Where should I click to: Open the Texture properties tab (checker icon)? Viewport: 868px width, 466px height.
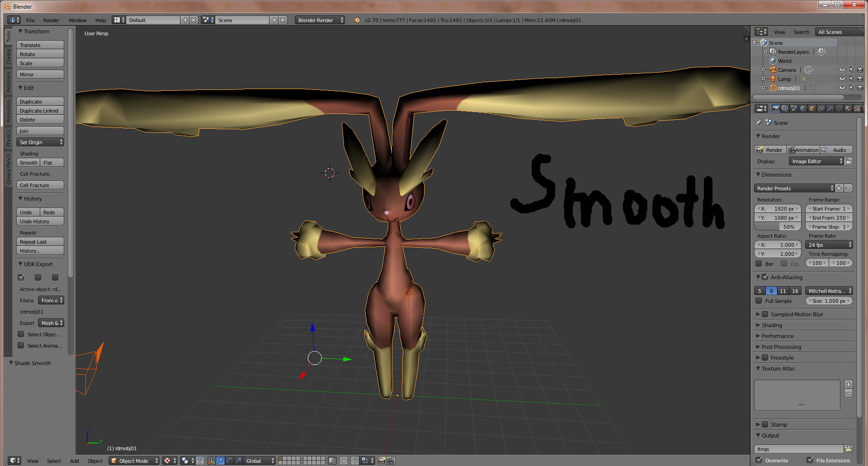tap(857, 108)
